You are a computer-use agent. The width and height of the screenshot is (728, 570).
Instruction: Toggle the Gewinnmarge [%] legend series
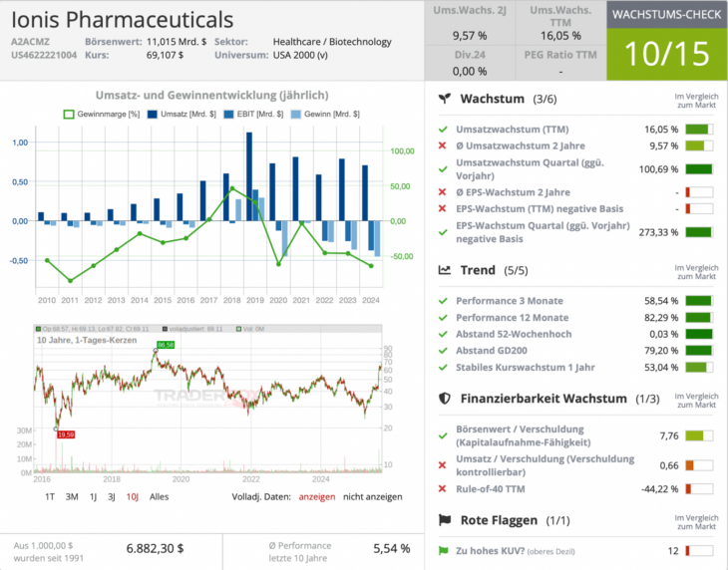105,115
